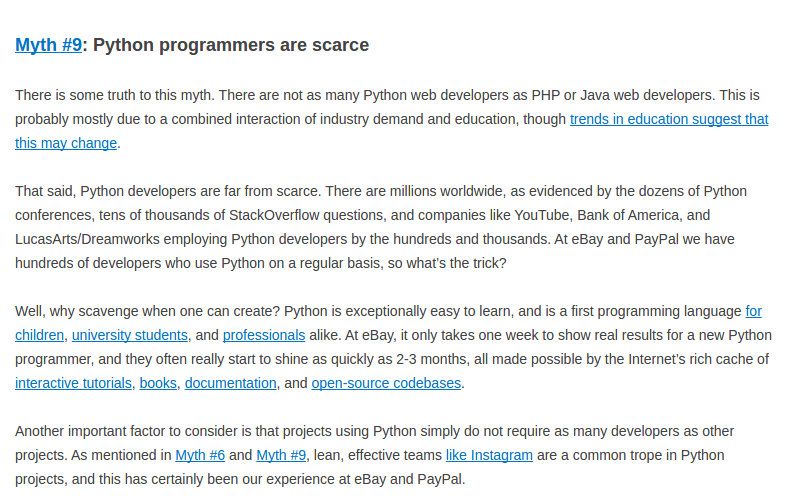This screenshot has height=501, width=789.
Task: Open the 'for children' link
Action: [753, 311]
